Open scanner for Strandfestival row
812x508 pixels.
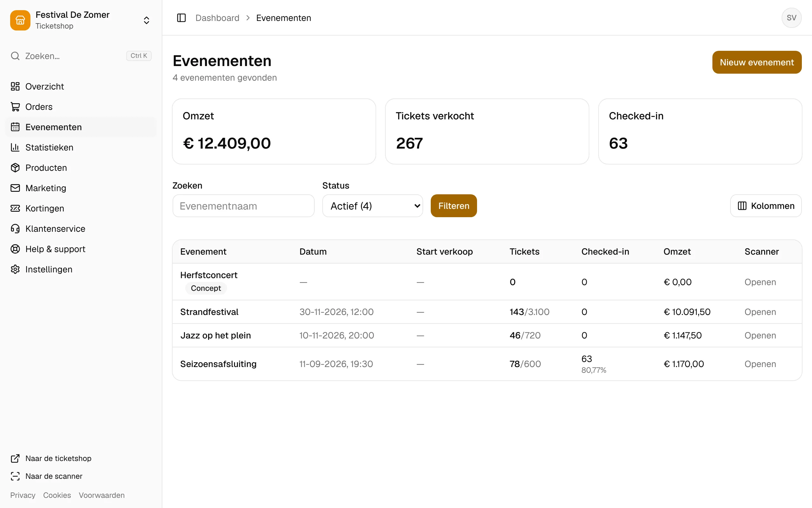click(760, 312)
